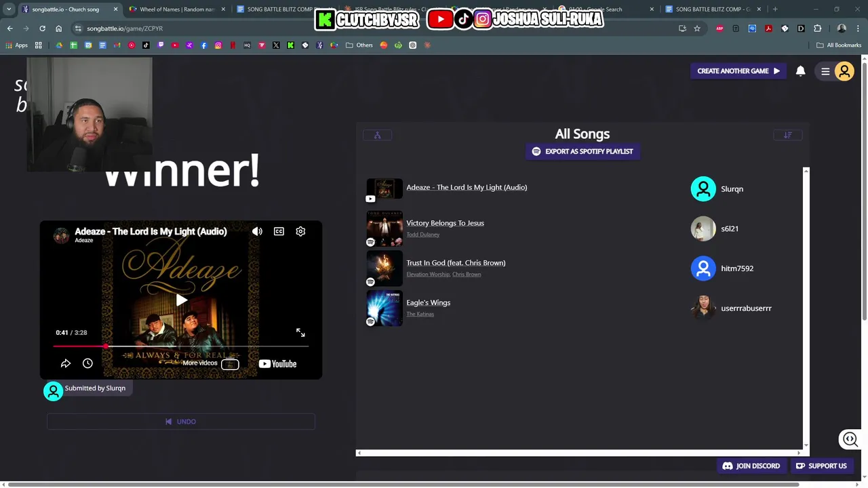Screen dimensions: 868x488
Task: Open Victory Belongs To Jesus song
Action: pyautogui.click(x=445, y=223)
